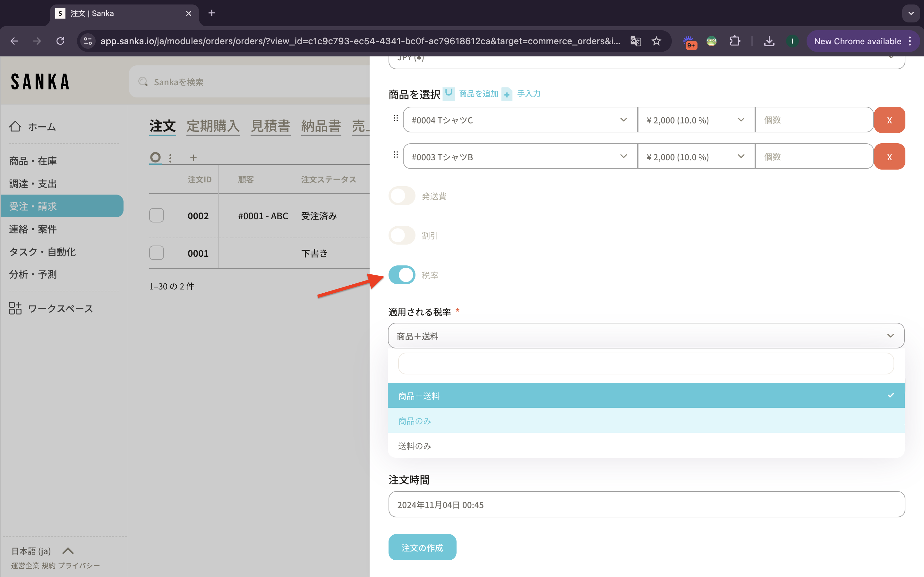
Task: Turn off the 税率 tax rate toggle
Action: coord(402,275)
